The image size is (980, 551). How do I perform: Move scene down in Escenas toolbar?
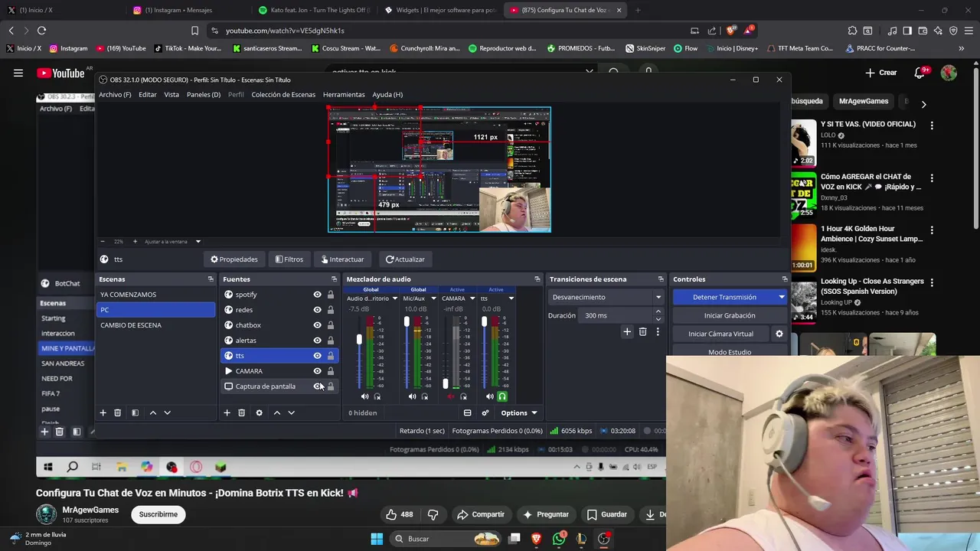pos(167,412)
